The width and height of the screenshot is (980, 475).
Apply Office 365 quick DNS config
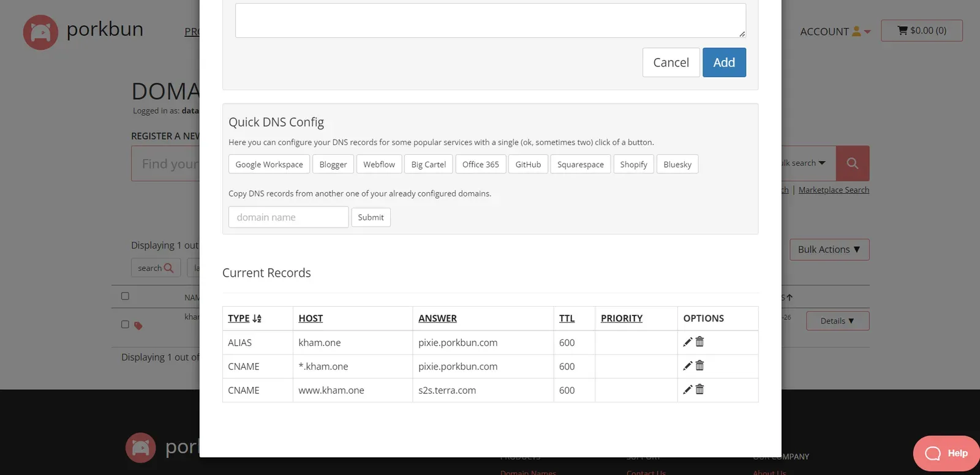481,164
